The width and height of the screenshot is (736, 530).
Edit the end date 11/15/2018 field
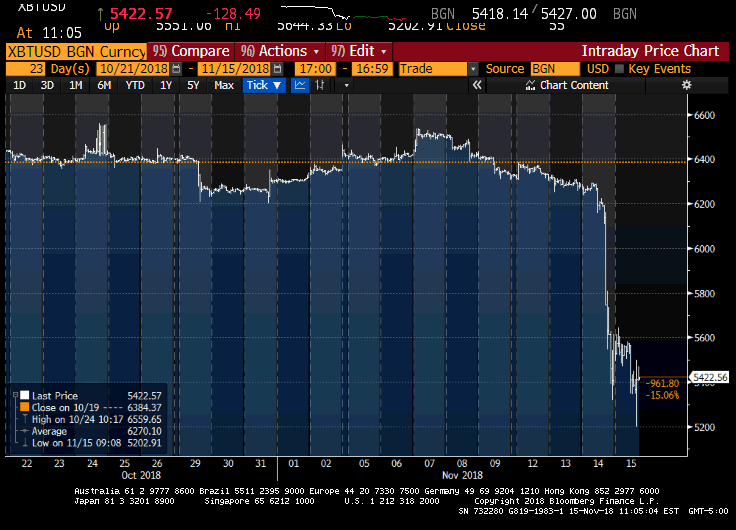coord(235,69)
